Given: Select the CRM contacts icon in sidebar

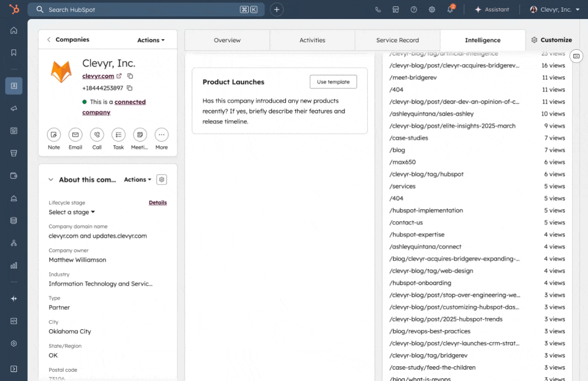Looking at the screenshot, I should (x=14, y=86).
